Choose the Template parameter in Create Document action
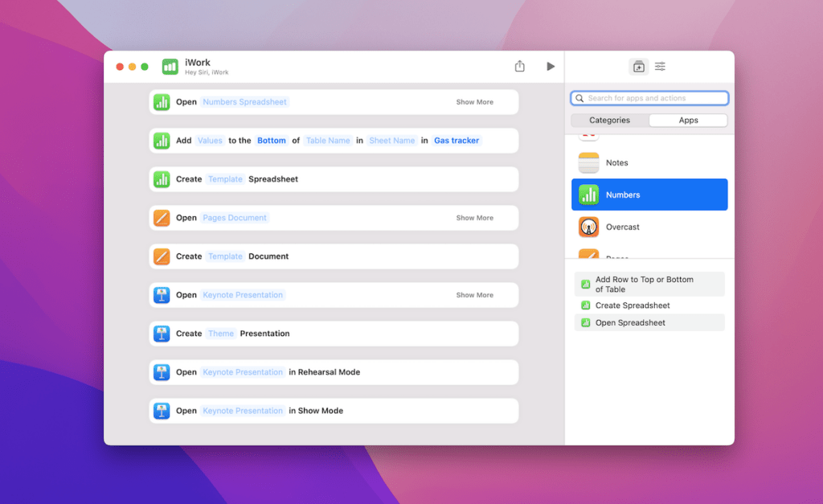 click(225, 256)
